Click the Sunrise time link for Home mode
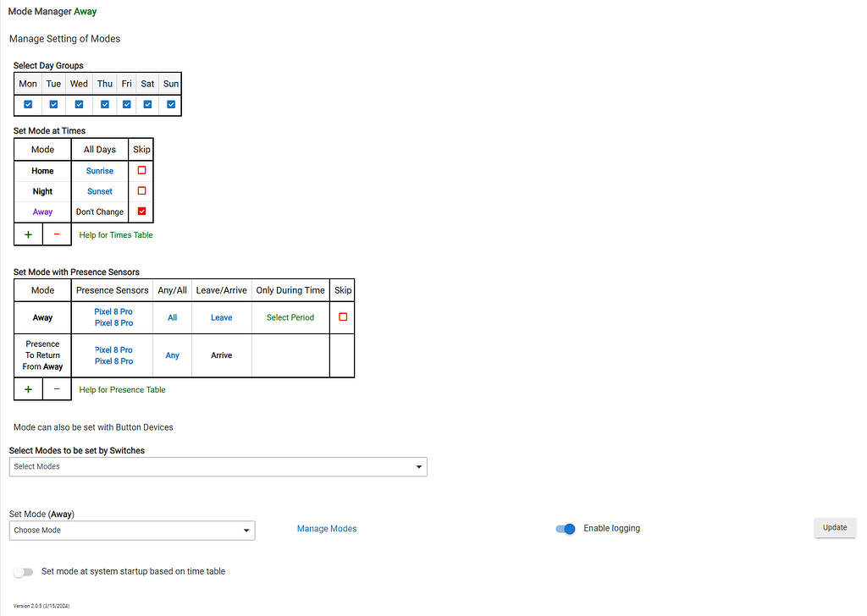867x616 pixels. pyautogui.click(x=99, y=171)
